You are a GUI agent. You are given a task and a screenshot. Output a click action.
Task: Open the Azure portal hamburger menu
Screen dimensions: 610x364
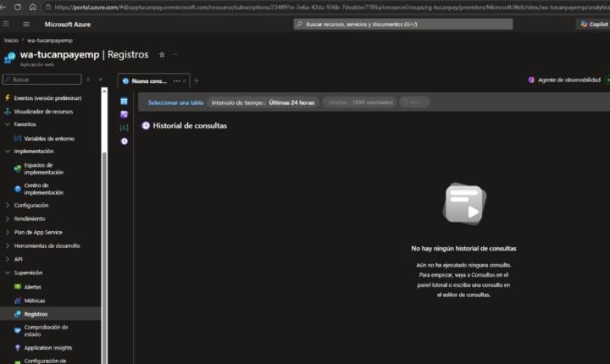click(26, 24)
